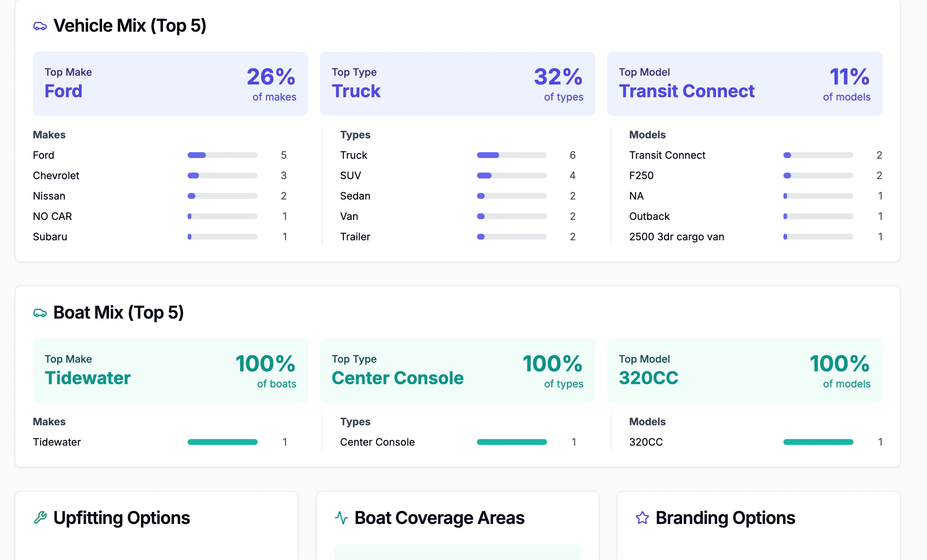This screenshot has width=927, height=560.
Task: Click the green icon beside Boat Mix heading
Action: pyautogui.click(x=40, y=313)
